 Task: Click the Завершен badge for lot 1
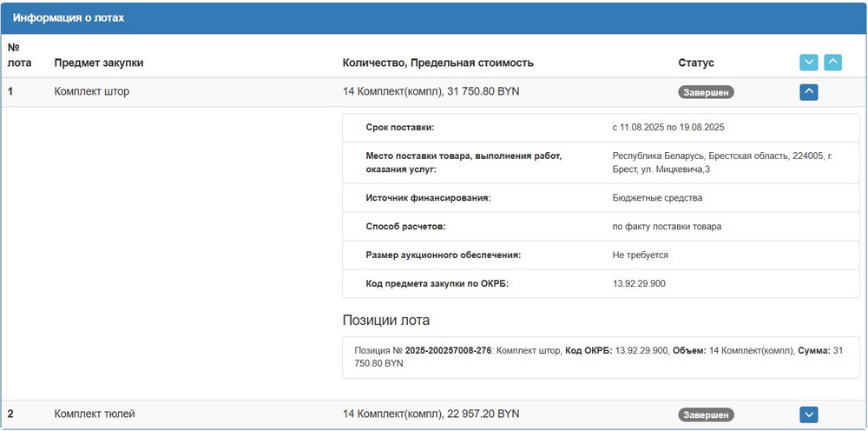coord(706,92)
